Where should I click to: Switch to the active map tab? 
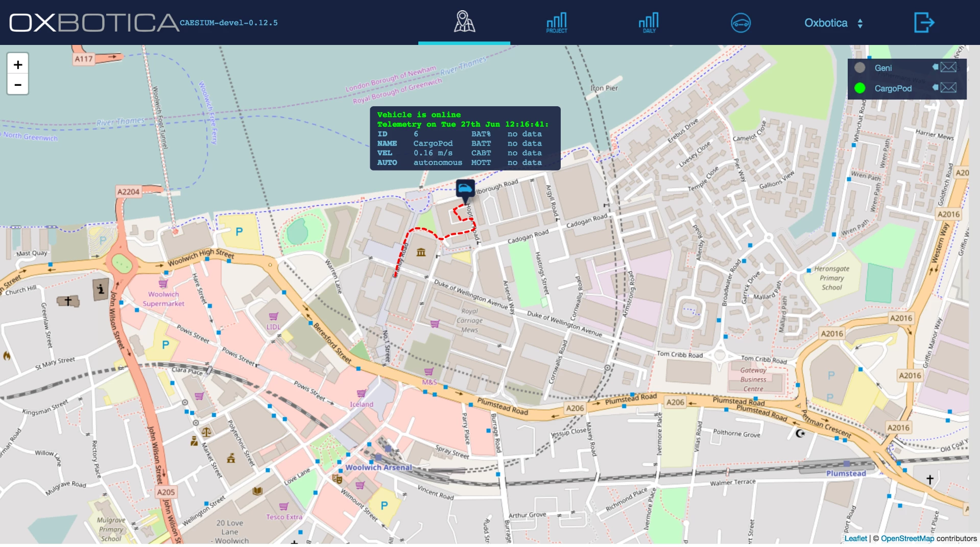coord(464,22)
